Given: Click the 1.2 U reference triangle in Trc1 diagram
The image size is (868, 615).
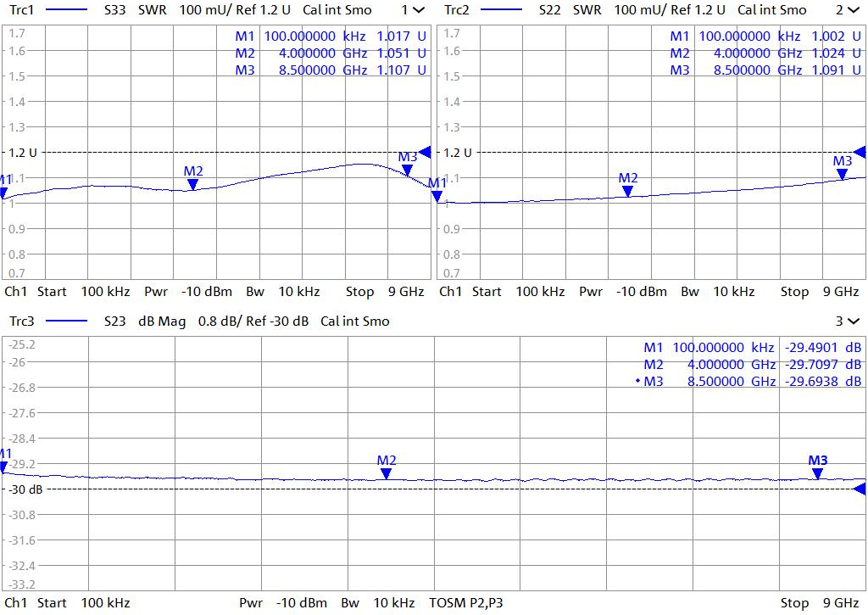Looking at the screenshot, I should click(x=426, y=152).
